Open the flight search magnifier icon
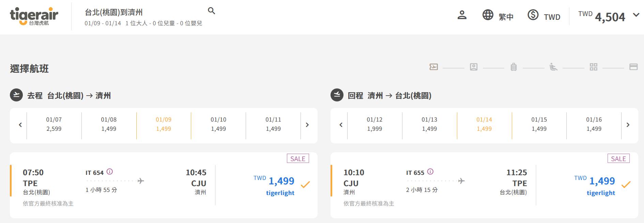The image size is (644, 223). (212, 11)
